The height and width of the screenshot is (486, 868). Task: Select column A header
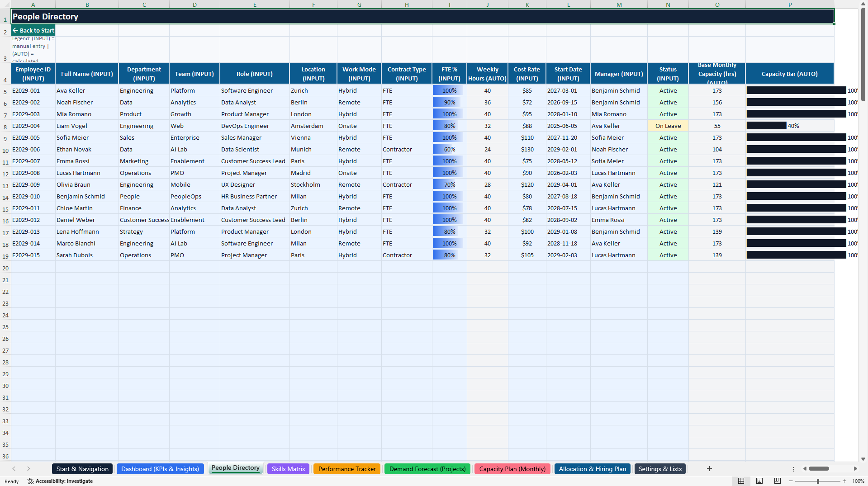click(33, 5)
